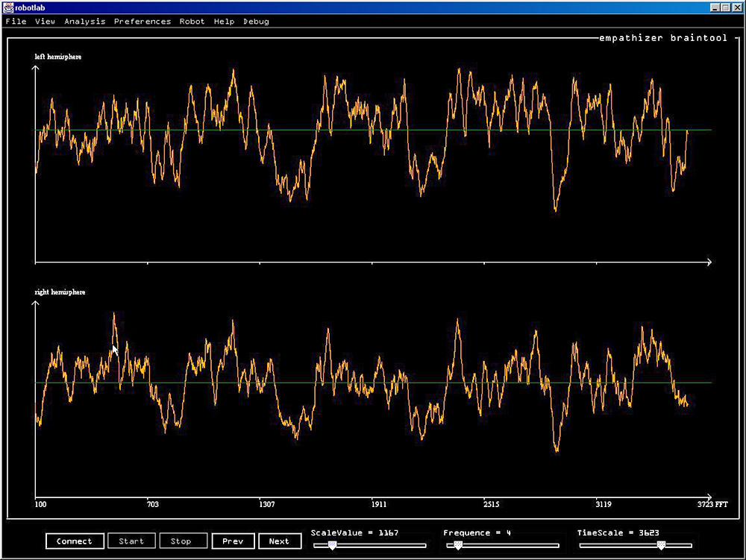
Task: Click the 'empathizer braintool' panel title
Action: coord(663,38)
